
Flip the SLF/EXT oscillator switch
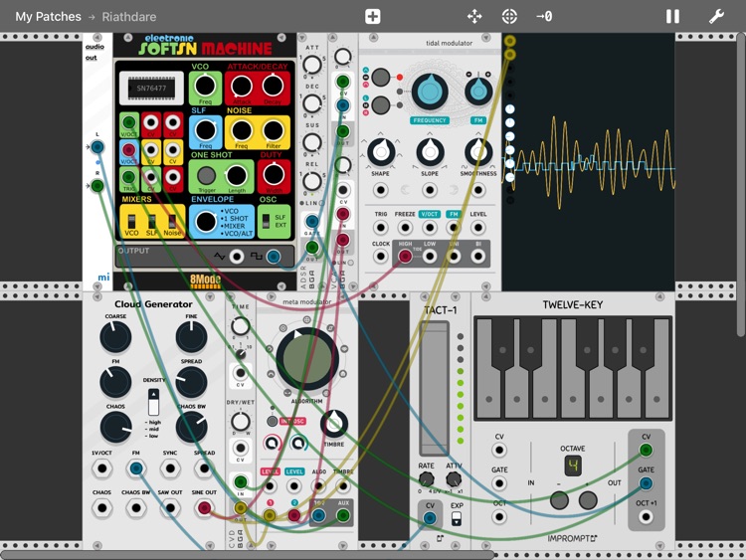(266, 221)
